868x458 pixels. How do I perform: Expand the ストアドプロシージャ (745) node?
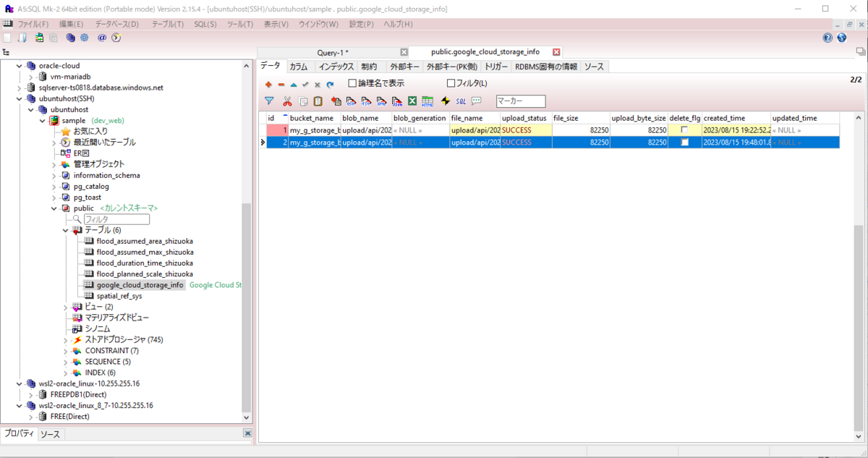[65, 339]
